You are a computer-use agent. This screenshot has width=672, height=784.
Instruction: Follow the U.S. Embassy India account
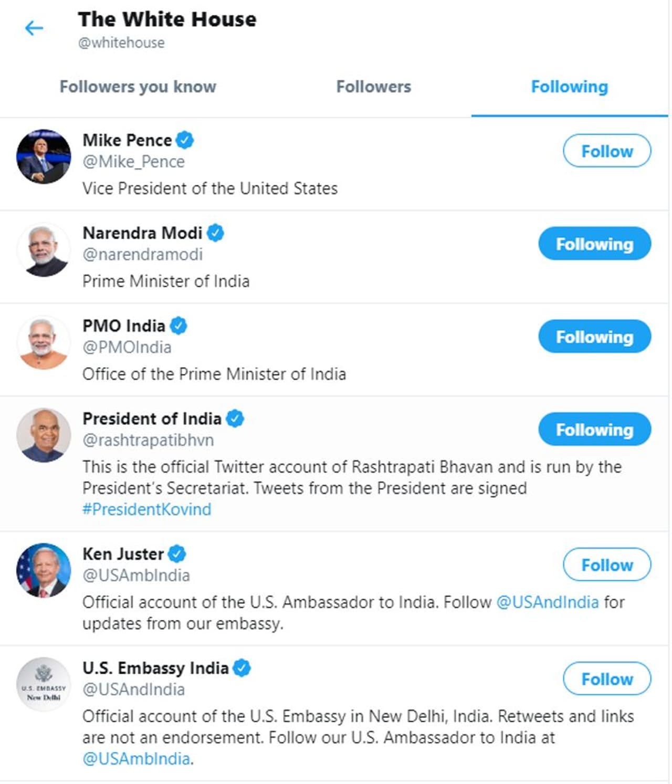[607, 679]
